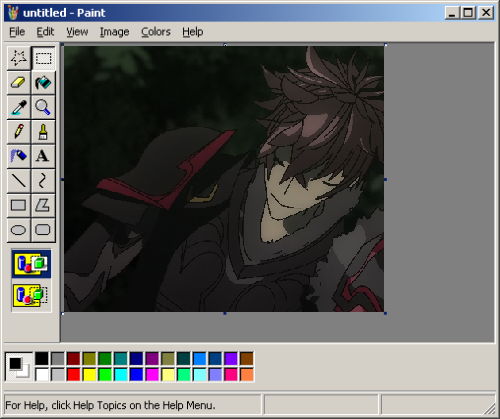Enable opaque selection mode option
Viewport: 500px width, 419px height.
[31, 264]
